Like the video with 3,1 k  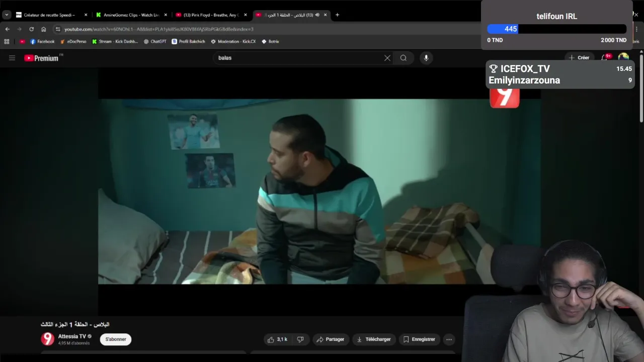pos(277,339)
